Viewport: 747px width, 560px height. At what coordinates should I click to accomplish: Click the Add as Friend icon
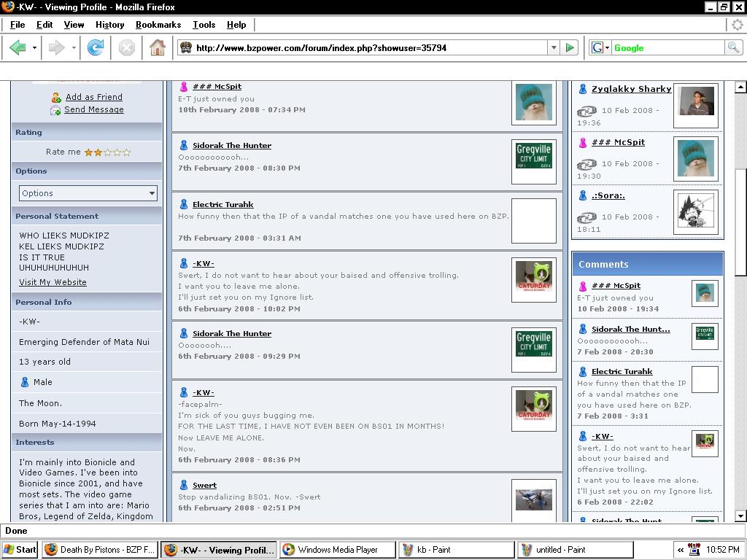56,98
